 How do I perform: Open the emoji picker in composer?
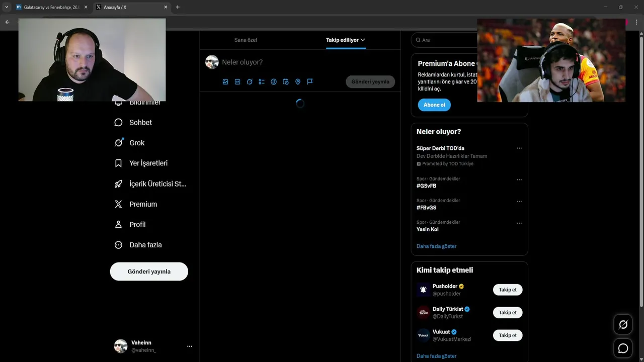(274, 81)
